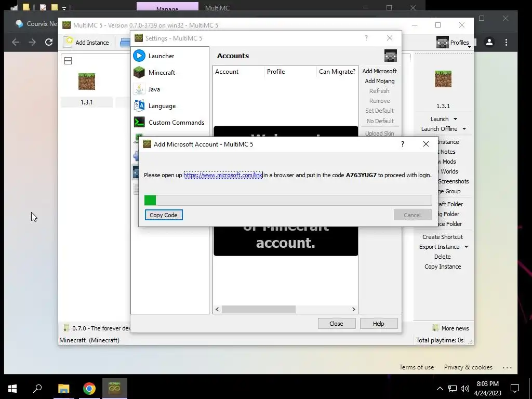Click browser reload icon
Viewport: 532px width, 399px height.
49,42
